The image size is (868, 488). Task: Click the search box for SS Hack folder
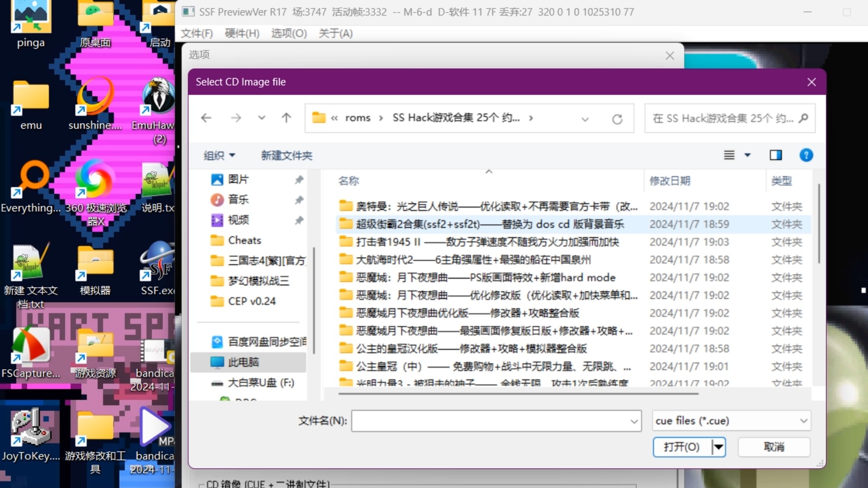coord(730,118)
